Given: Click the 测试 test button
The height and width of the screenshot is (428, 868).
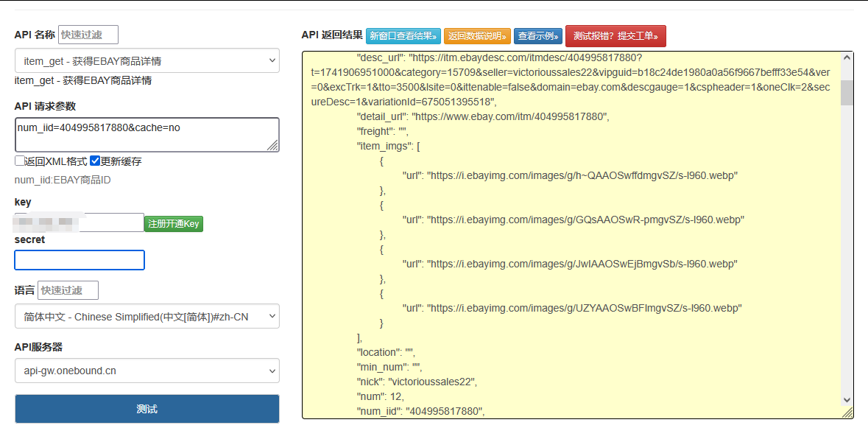Looking at the screenshot, I should coord(147,409).
